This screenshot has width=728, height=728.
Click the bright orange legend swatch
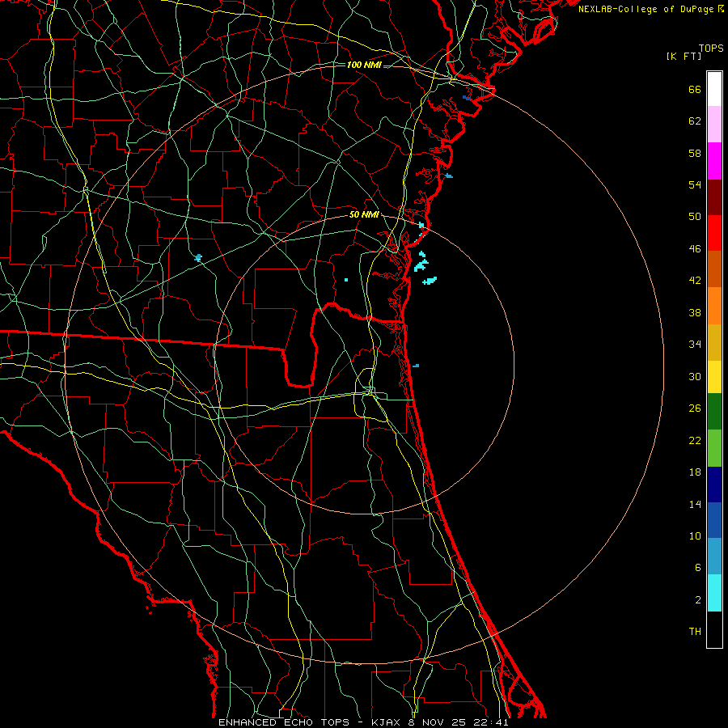[x=714, y=306]
